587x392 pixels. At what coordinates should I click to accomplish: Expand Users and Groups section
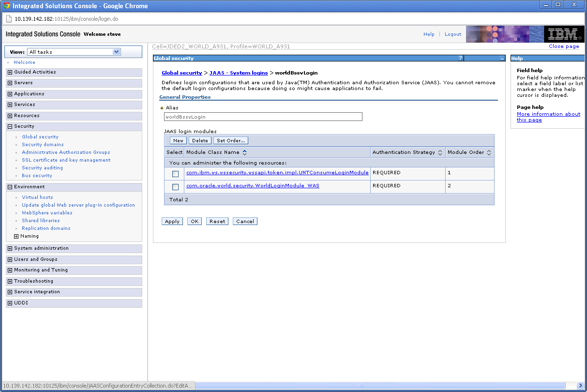point(10,259)
